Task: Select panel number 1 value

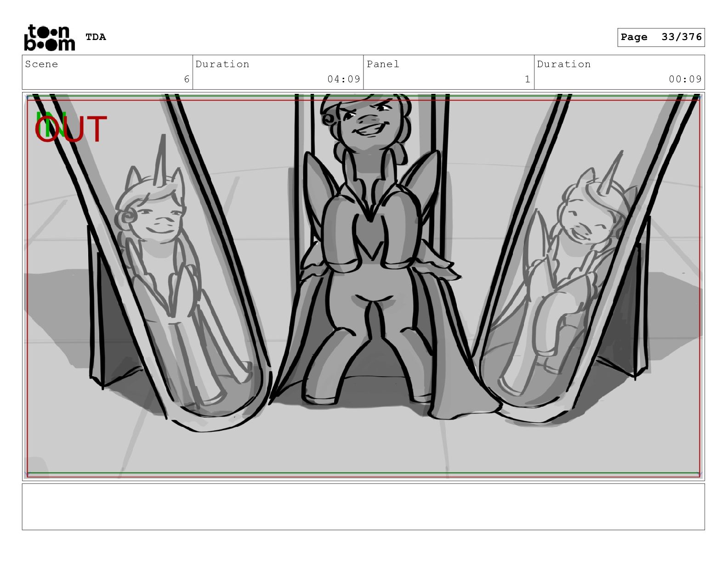Action: click(528, 79)
